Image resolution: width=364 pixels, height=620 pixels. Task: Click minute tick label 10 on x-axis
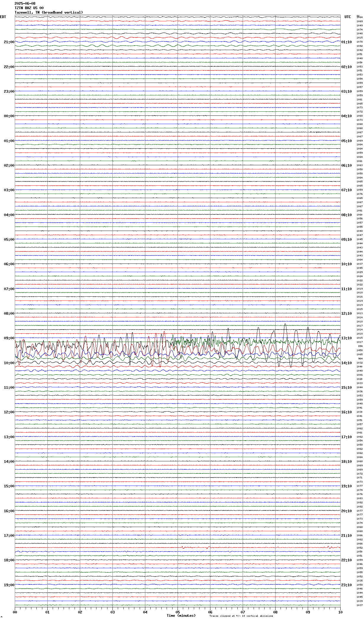coord(340,612)
